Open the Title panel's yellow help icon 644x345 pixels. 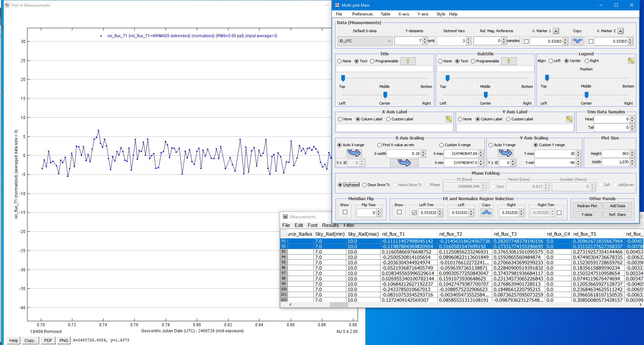(408, 61)
